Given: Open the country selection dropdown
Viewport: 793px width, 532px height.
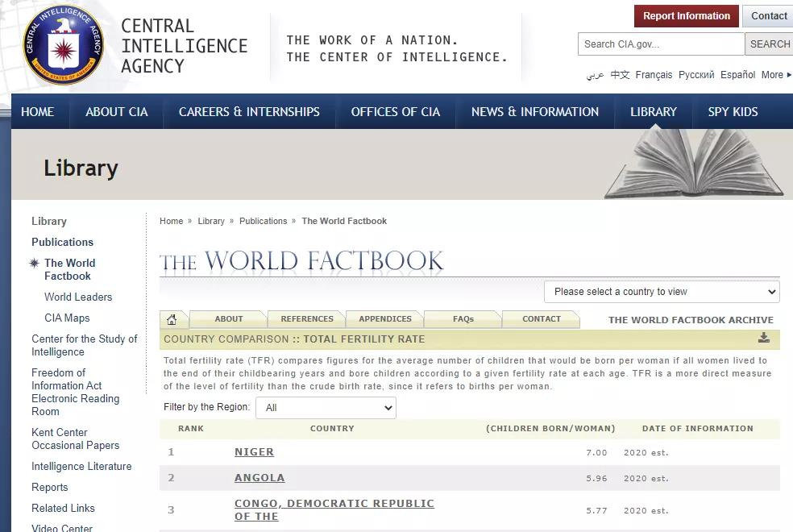Looking at the screenshot, I should tap(662, 292).
